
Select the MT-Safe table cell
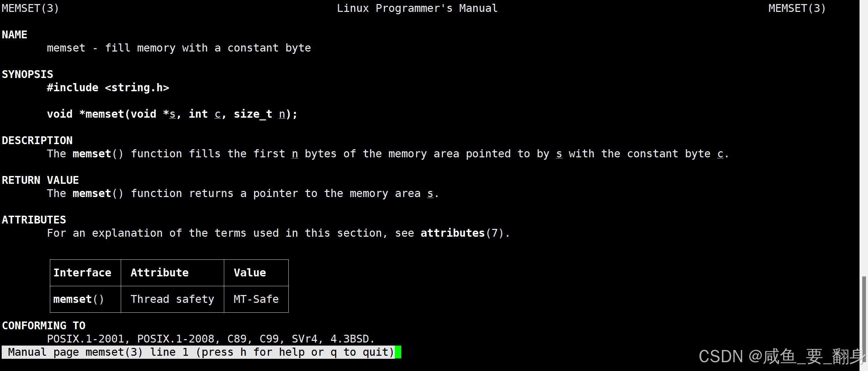click(256, 299)
